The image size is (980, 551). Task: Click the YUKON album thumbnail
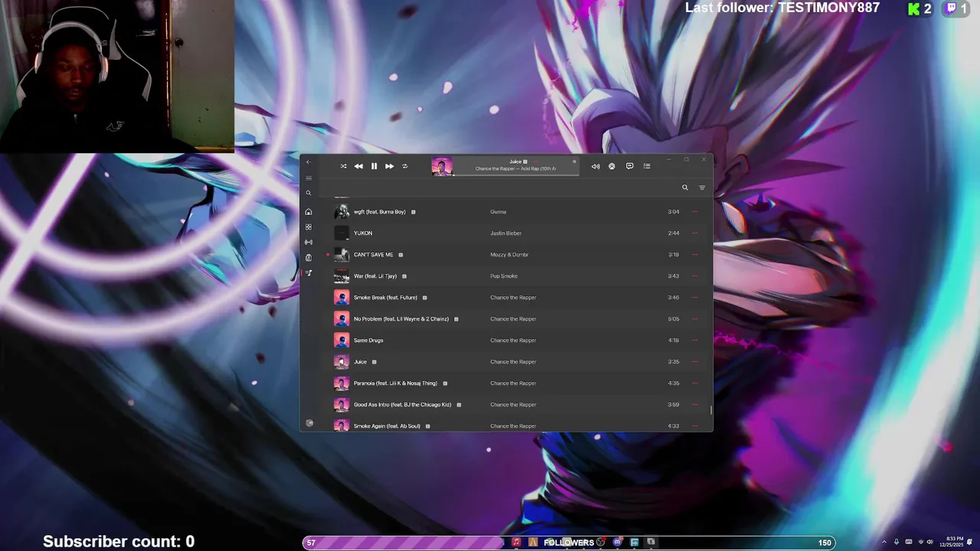pyautogui.click(x=341, y=233)
